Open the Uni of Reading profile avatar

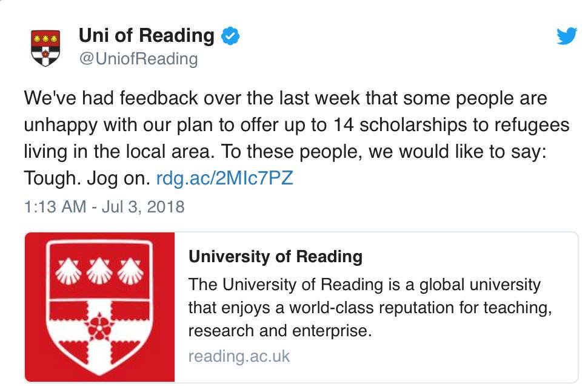[45, 48]
